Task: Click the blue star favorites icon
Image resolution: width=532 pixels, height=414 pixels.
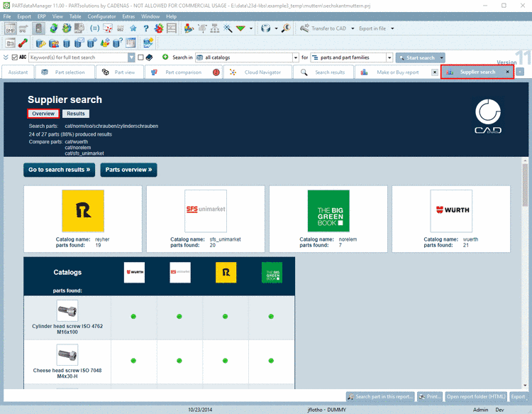Action: pos(133,28)
